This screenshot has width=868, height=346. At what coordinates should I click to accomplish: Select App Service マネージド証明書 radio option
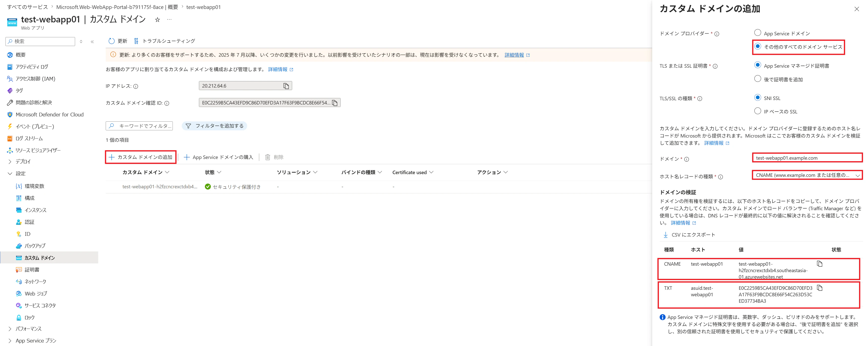[x=757, y=65]
